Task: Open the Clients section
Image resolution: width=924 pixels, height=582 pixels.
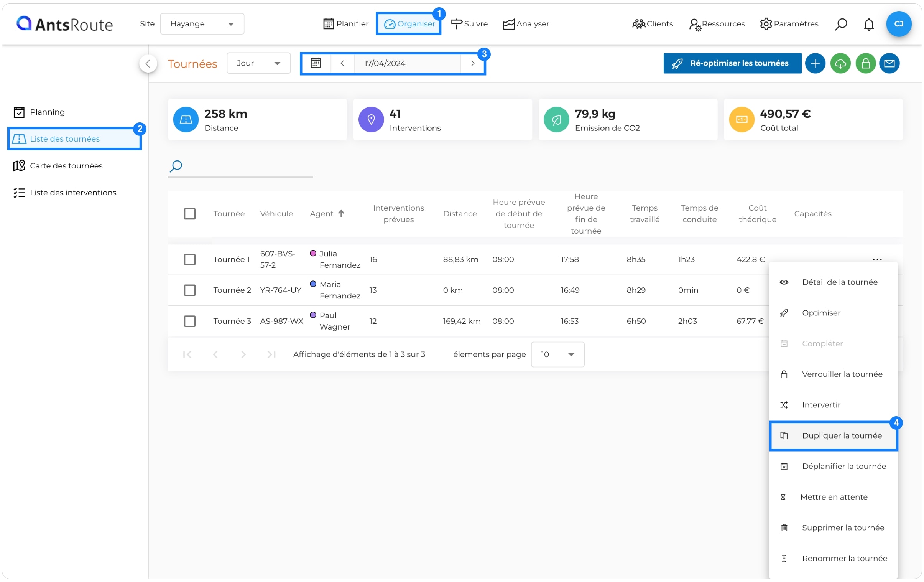Action: click(x=653, y=24)
